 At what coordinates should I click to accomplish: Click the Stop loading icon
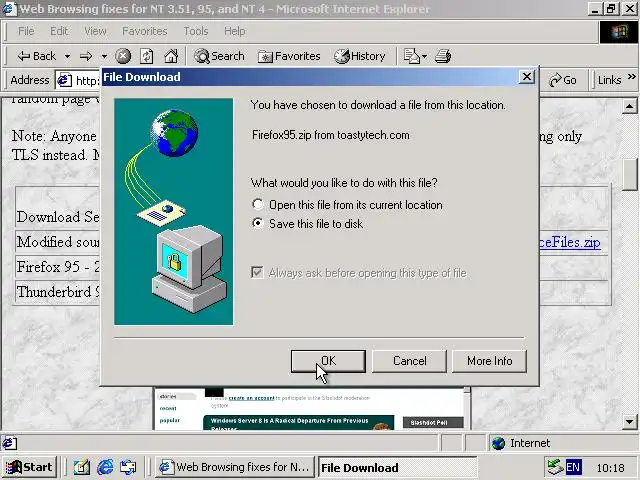coord(123,56)
